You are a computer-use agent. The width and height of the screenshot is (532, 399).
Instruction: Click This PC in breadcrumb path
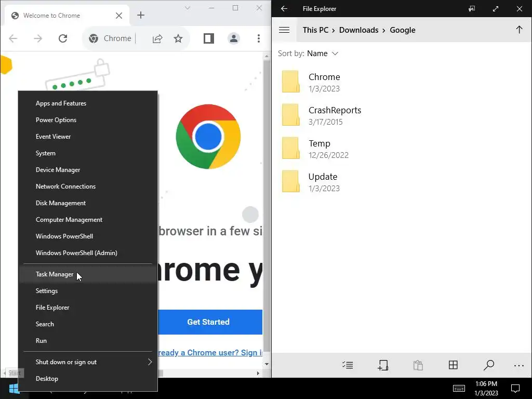(315, 30)
